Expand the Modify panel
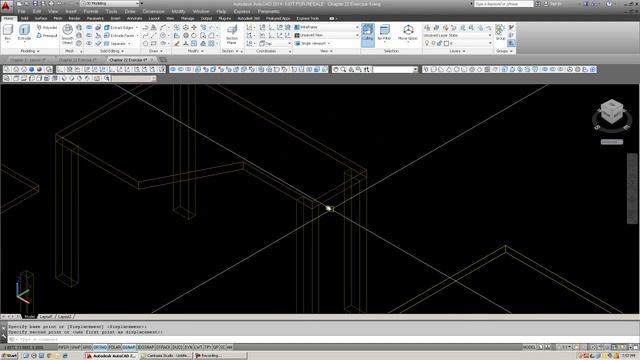 click(x=195, y=51)
